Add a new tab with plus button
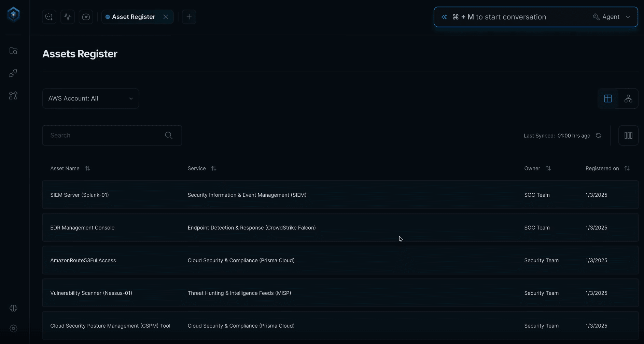The image size is (644, 344). click(189, 17)
